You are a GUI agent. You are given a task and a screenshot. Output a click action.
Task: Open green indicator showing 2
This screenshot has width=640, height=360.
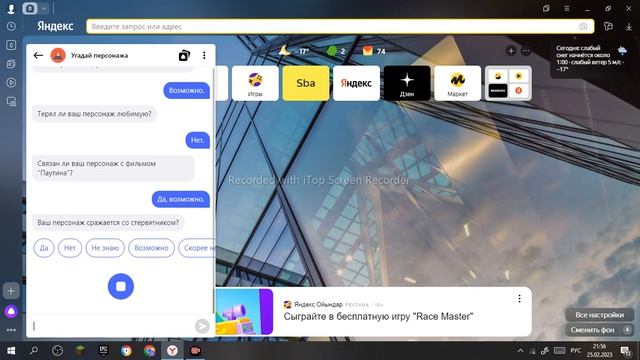click(x=336, y=51)
